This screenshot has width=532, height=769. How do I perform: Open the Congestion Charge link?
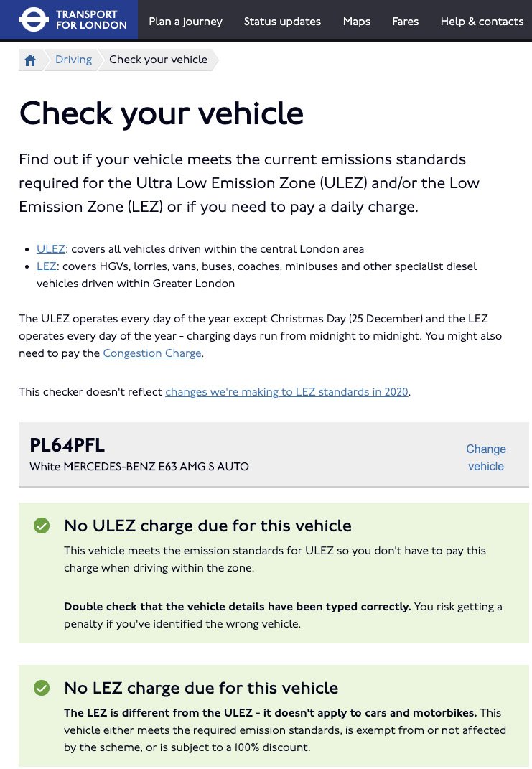[152, 353]
